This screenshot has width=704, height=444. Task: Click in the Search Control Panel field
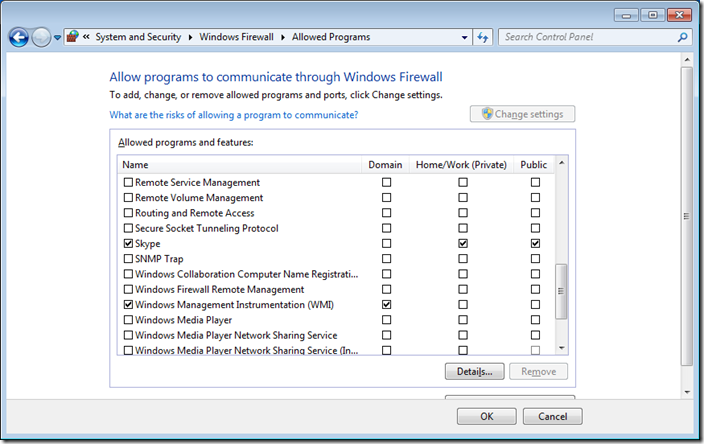click(x=588, y=37)
